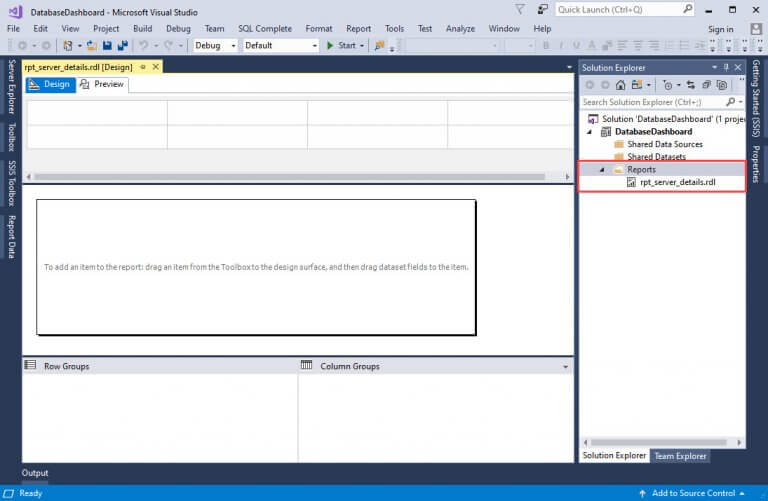Screen dimensions: 768x501
Task: Close the rpt_server_details.rdl document tab
Action: click(x=156, y=67)
